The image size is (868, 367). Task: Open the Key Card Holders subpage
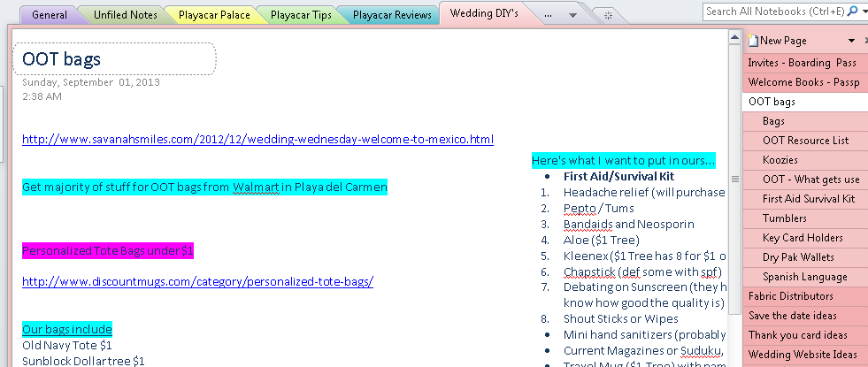[x=805, y=238]
